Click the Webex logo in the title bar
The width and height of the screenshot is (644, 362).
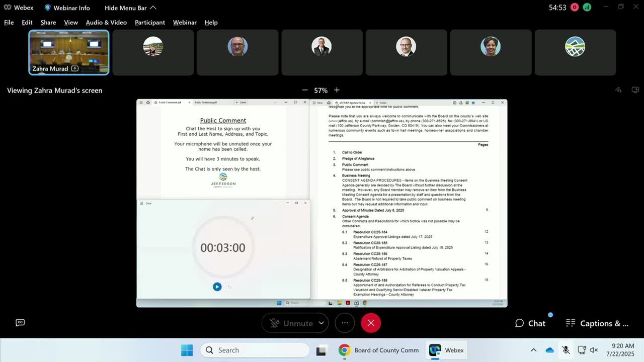click(8, 8)
